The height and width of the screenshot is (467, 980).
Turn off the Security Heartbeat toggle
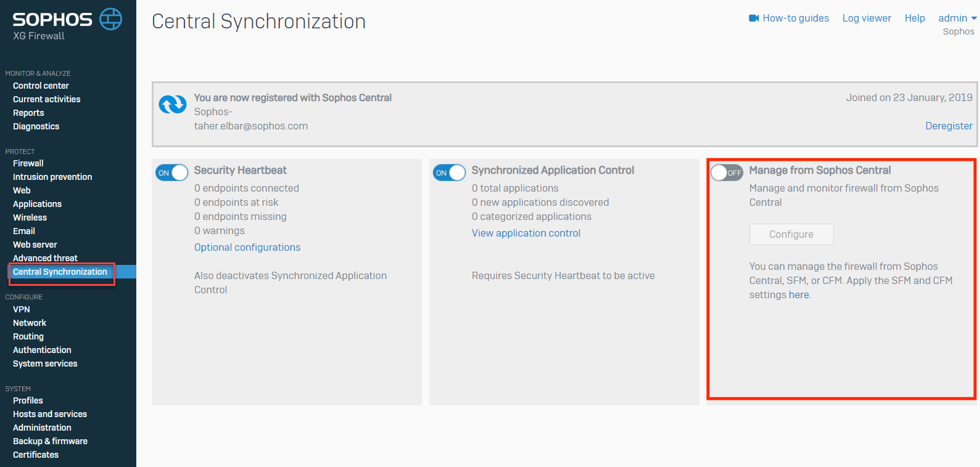pyautogui.click(x=171, y=173)
